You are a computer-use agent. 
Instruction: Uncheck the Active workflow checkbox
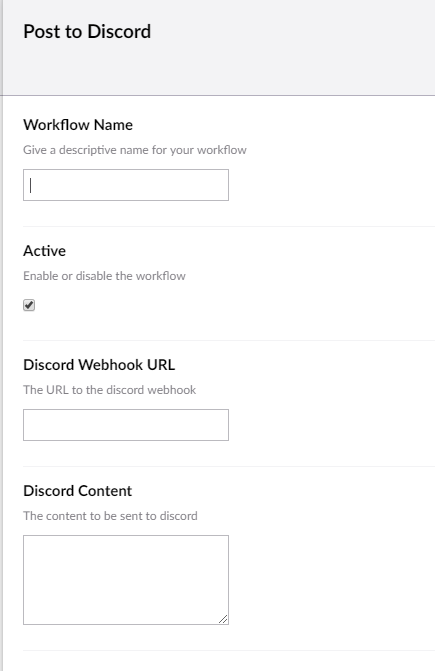click(29, 305)
